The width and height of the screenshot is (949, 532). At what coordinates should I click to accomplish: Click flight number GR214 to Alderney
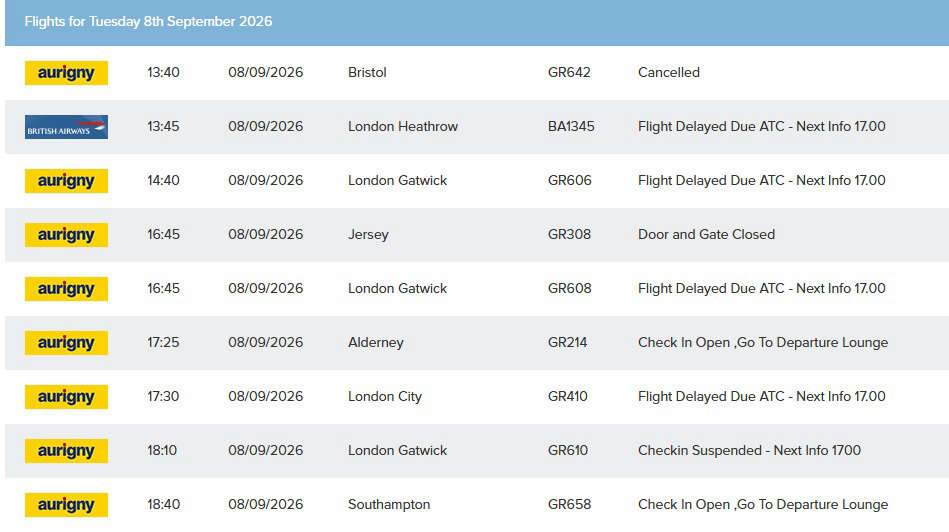567,343
